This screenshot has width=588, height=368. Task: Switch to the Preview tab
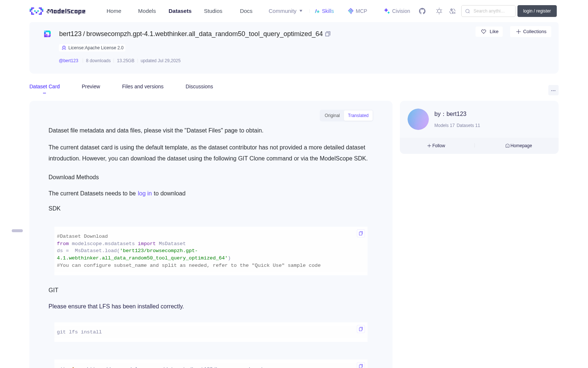point(91,86)
